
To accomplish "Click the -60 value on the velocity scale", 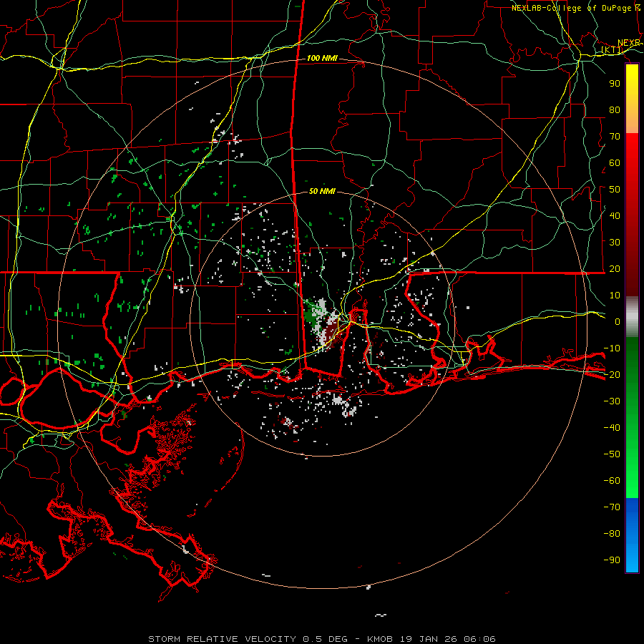I will pyautogui.click(x=612, y=481).
